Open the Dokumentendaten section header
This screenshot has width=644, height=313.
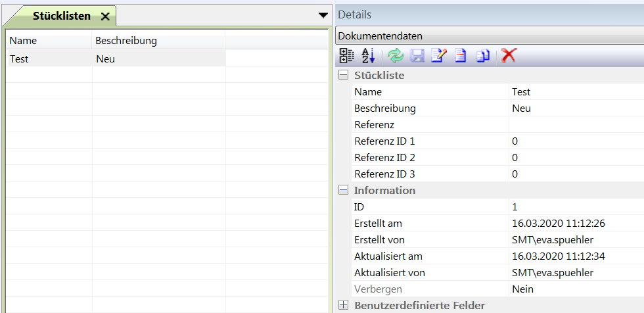[490, 36]
